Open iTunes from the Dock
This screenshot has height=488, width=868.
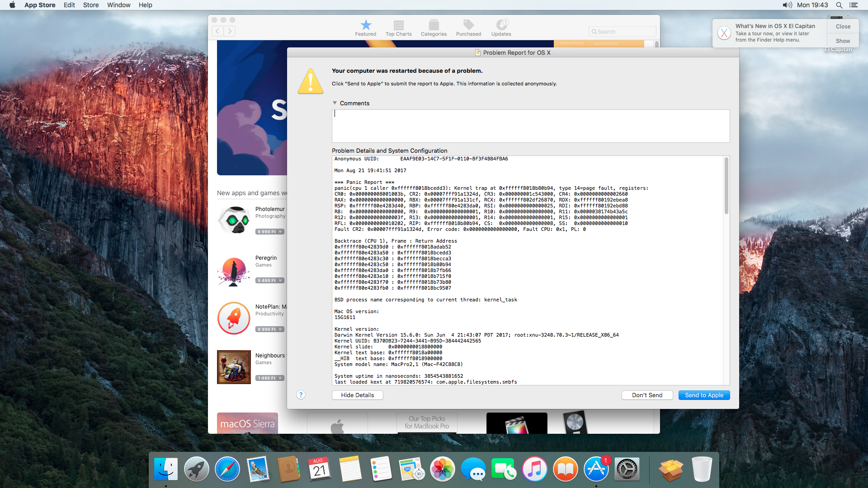coord(535,469)
